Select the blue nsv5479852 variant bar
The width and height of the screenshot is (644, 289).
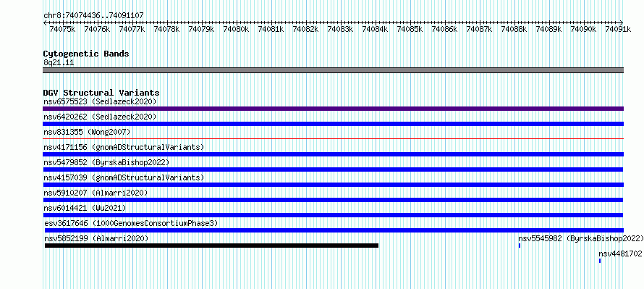tap(333, 169)
